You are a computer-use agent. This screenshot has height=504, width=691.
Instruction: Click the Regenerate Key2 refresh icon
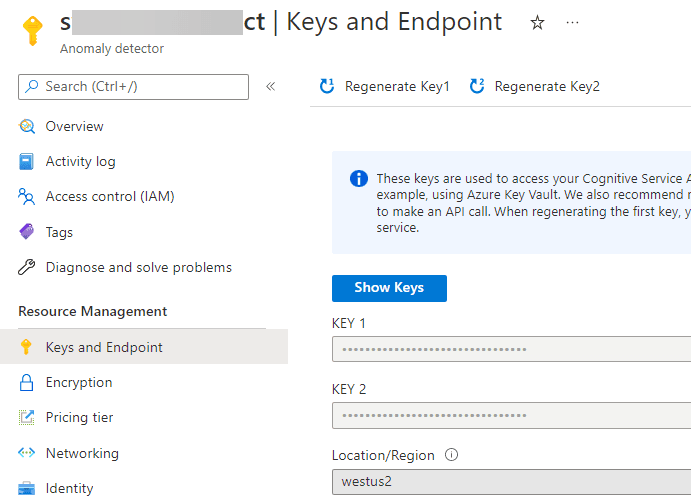pos(477,86)
